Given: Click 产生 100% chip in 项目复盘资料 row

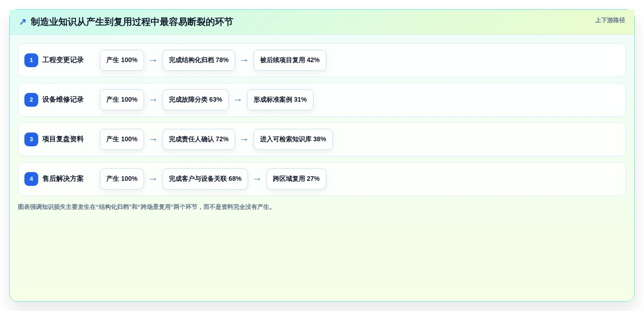Looking at the screenshot, I should pos(122,139).
